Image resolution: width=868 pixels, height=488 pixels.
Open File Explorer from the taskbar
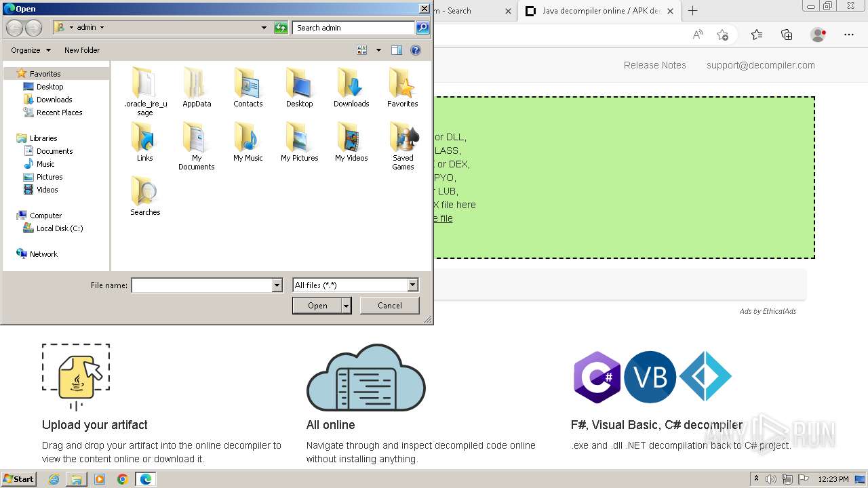pyautogui.click(x=77, y=479)
